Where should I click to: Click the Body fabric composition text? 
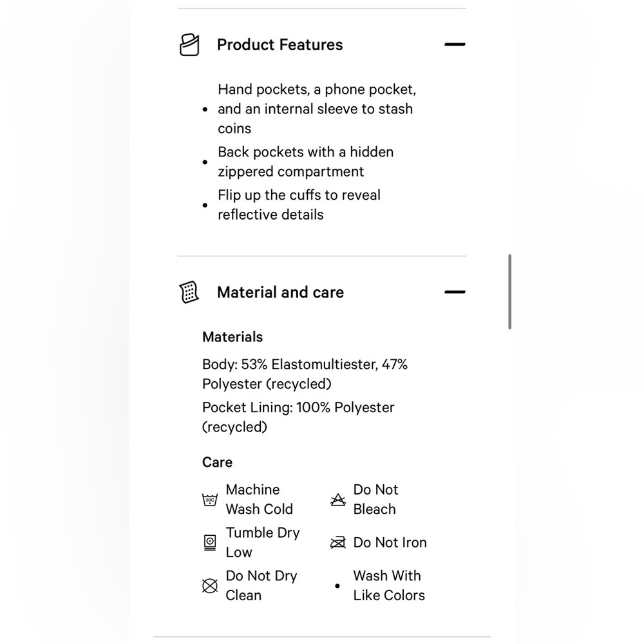[305, 374]
